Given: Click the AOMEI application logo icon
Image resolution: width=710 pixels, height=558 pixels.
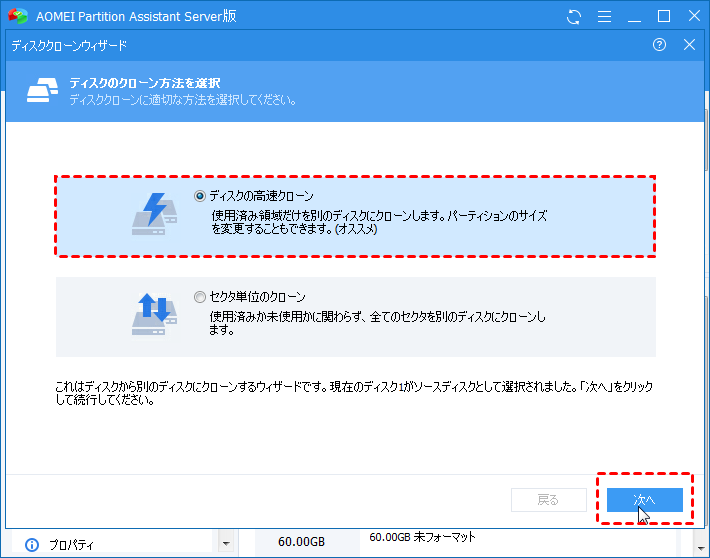Looking at the screenshot, I should click(18, 16).
